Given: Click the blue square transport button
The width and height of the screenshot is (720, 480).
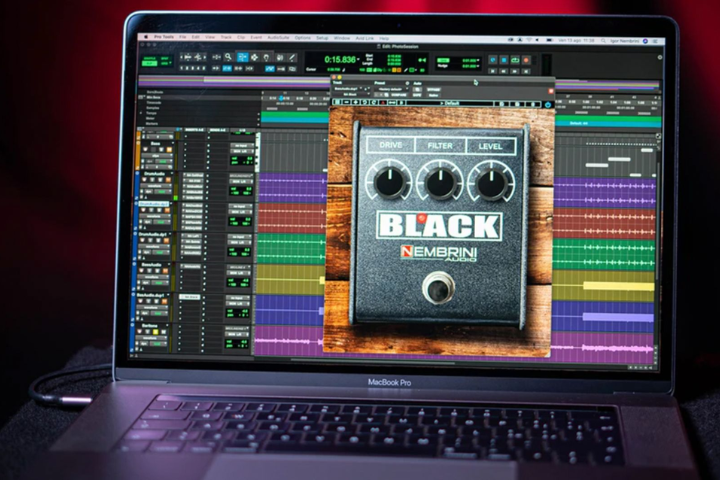Looking at the screenshot, I should pos(504,60).
